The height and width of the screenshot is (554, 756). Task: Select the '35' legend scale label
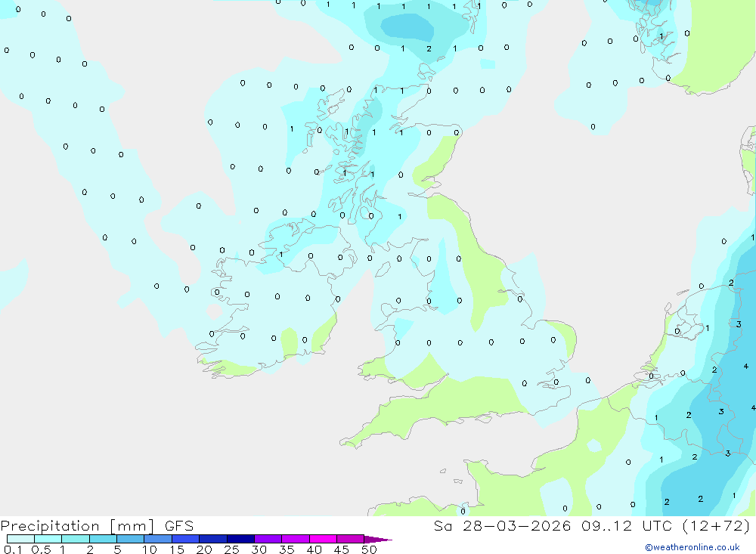coord(287,549)
